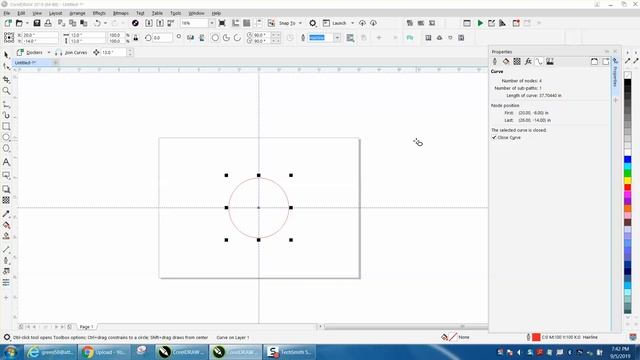Open the Bitmaps menu
640x360 pixels.
(121, 13)
